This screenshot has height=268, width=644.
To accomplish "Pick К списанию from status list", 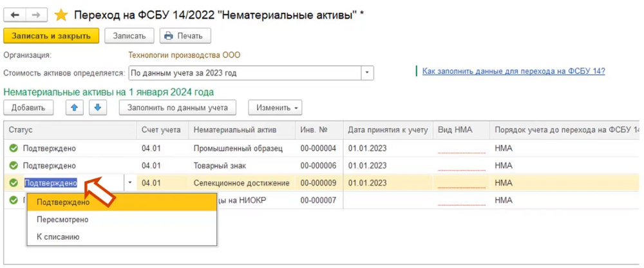I will click(x=58, y=237).
